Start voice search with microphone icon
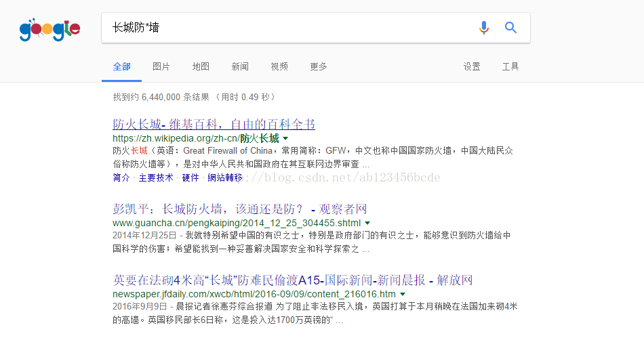 tap(484, 28)
